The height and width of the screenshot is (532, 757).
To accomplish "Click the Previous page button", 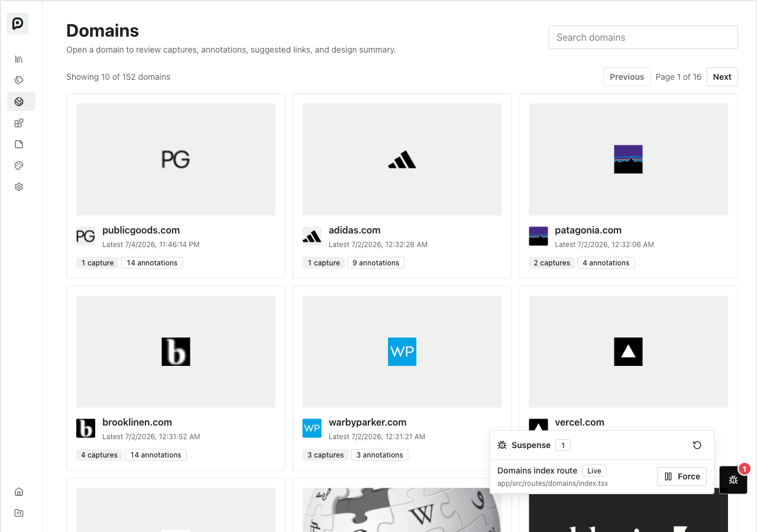I will click(x=627, y=77).
